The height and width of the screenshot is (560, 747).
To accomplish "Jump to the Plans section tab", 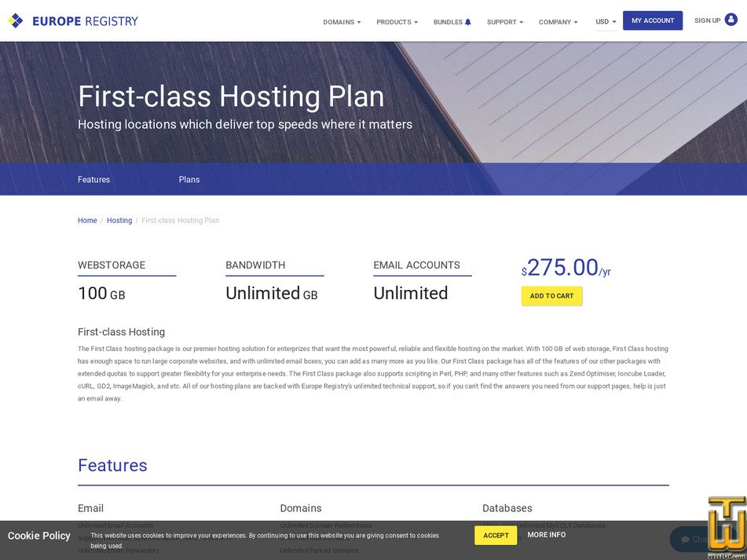I will (x=189, y=180).
